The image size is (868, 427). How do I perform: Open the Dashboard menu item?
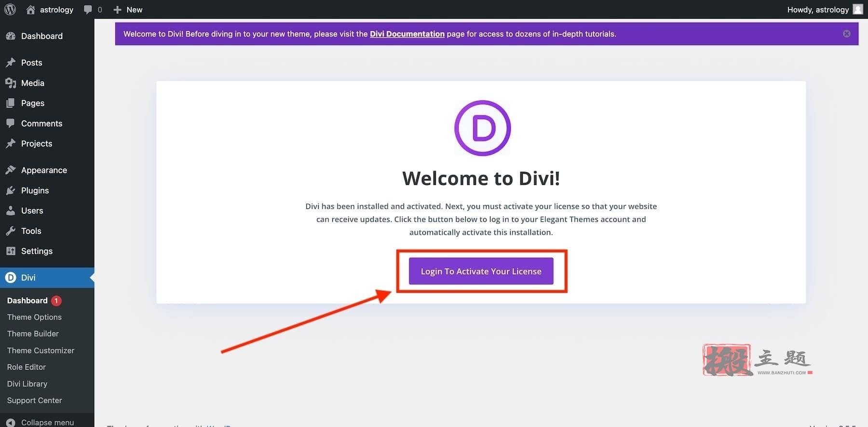[x=42, y=36]
